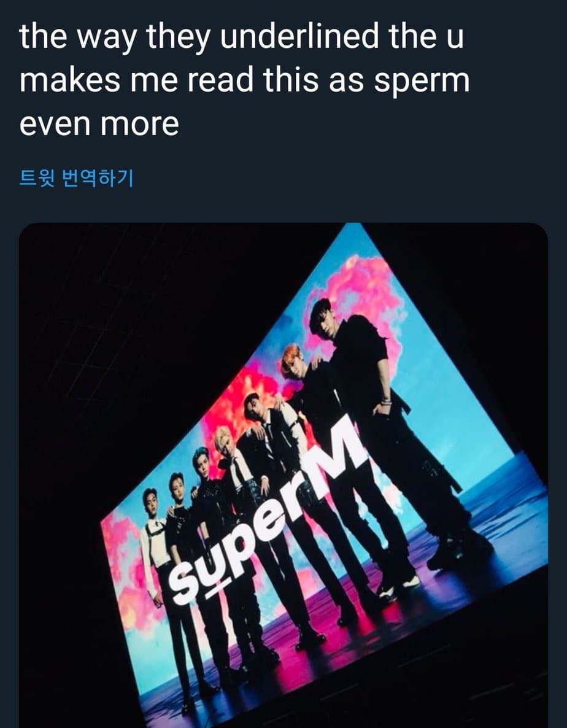Click the '트윗 번역하기' translate tweet link
567x728 pixels.
coord(76,178)
